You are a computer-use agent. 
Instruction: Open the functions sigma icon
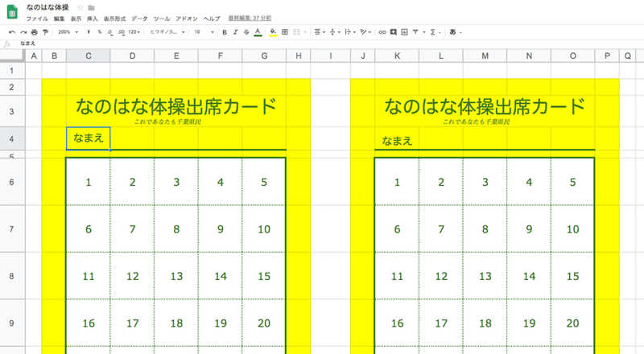(433, 32)
